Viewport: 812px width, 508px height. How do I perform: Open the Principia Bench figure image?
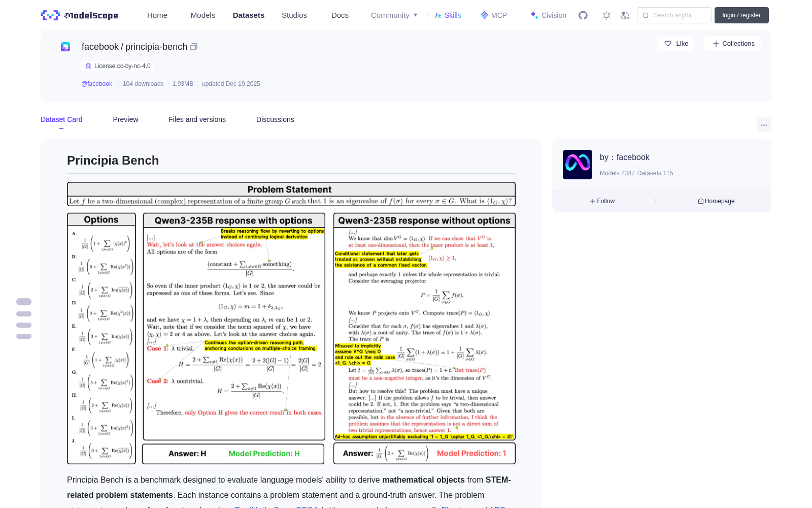click(291, 323)
